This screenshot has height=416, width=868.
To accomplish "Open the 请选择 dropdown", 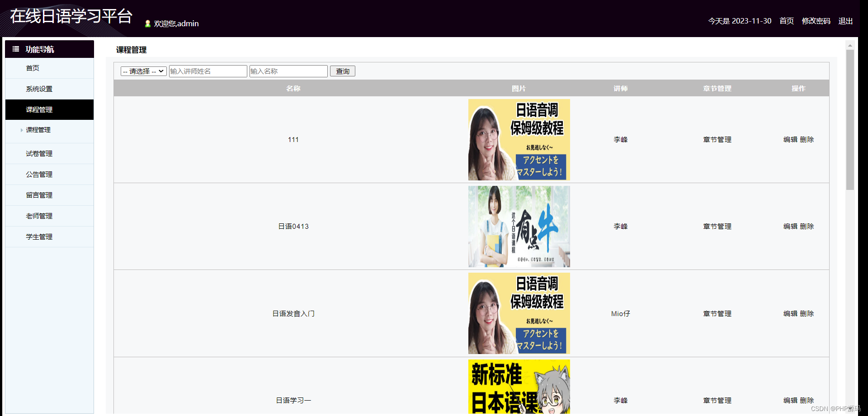I will pos(144,71).
